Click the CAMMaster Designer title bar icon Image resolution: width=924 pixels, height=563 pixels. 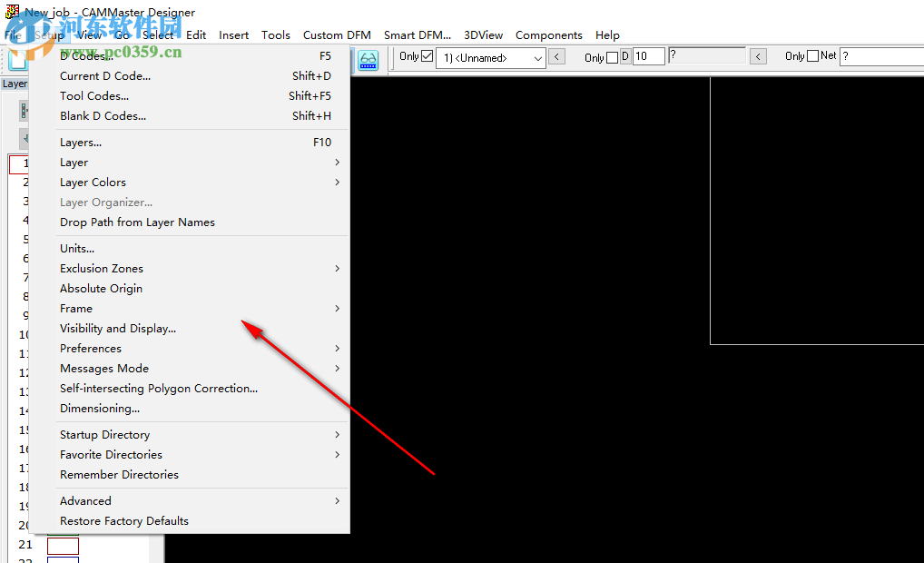tap(10, 12)
